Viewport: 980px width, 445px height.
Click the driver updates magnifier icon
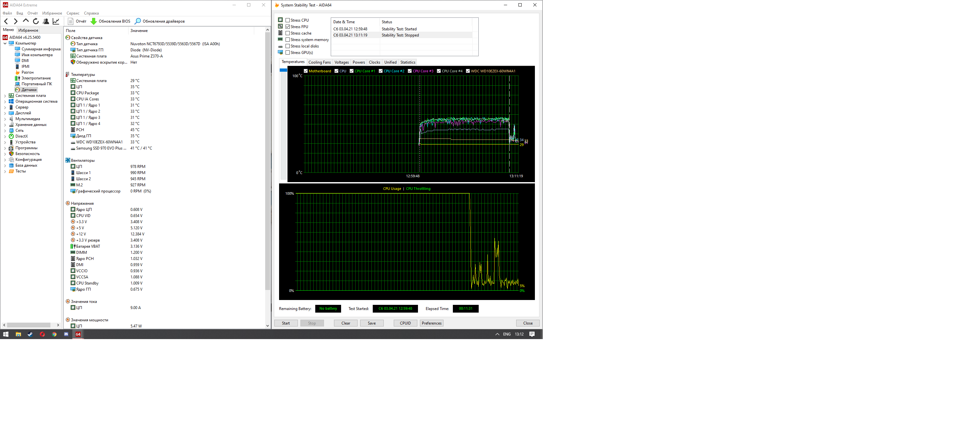(138, 21)
